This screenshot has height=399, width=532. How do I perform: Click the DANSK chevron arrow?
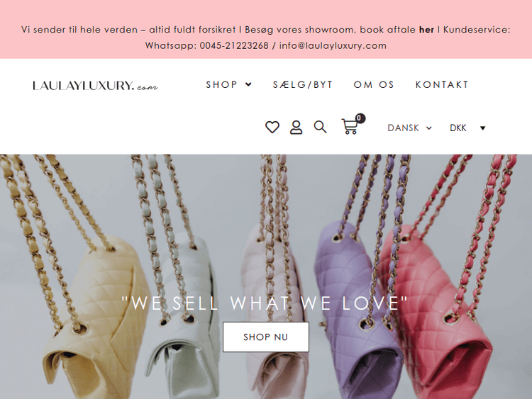429,128
